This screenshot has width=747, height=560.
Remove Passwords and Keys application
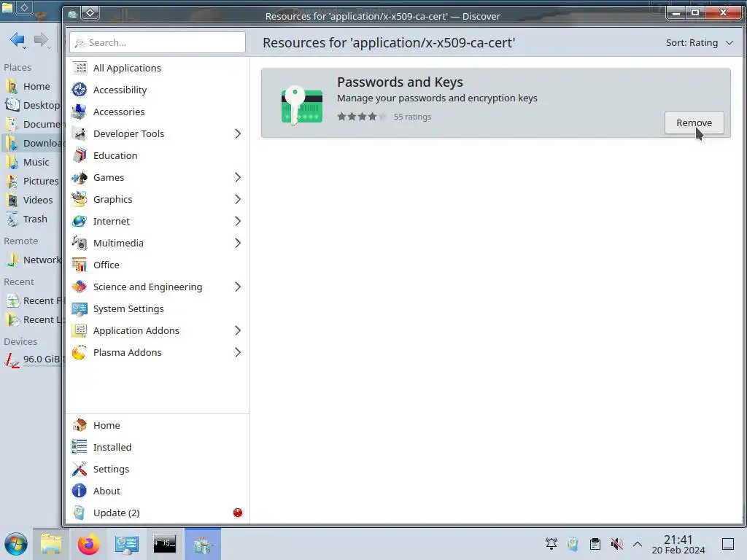click(x=694, y=122)
